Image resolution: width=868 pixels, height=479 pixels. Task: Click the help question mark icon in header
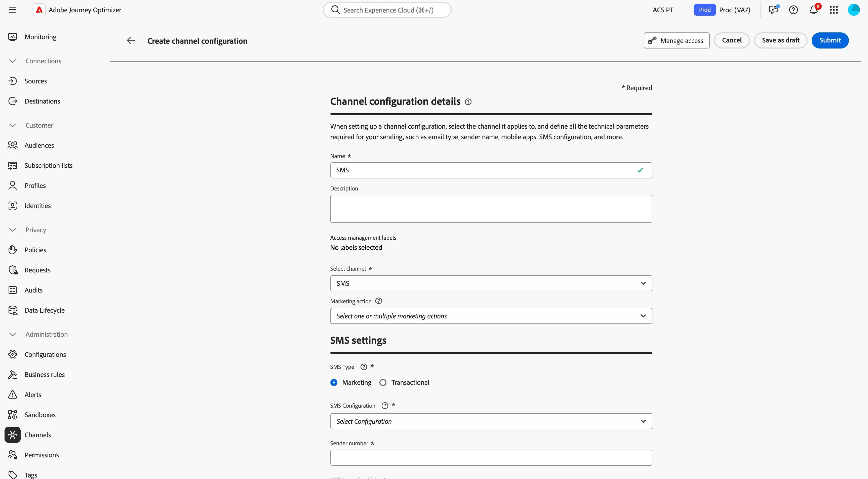(x=793, y=10)
